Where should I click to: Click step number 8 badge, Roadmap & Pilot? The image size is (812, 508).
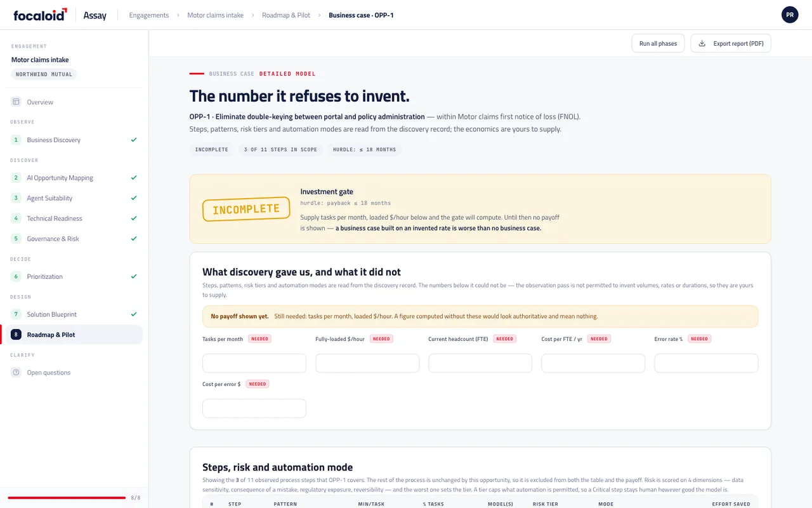16,335
